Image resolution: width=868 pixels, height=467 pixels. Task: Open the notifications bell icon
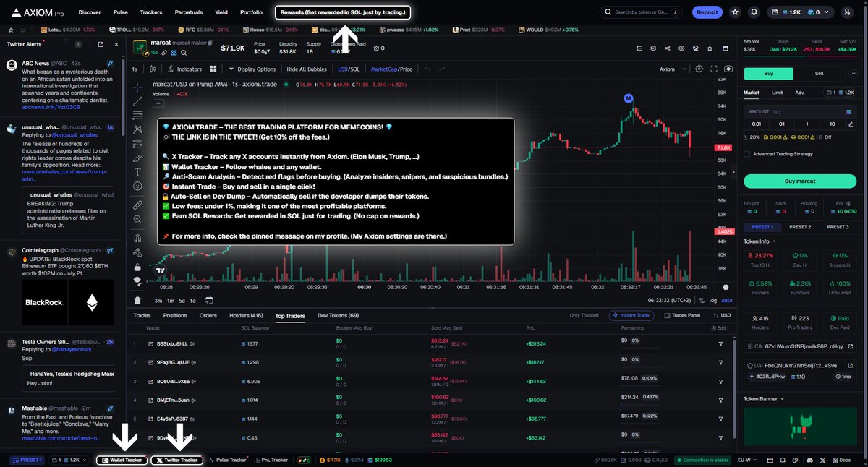pyautogui.click(x=754, y=12)
